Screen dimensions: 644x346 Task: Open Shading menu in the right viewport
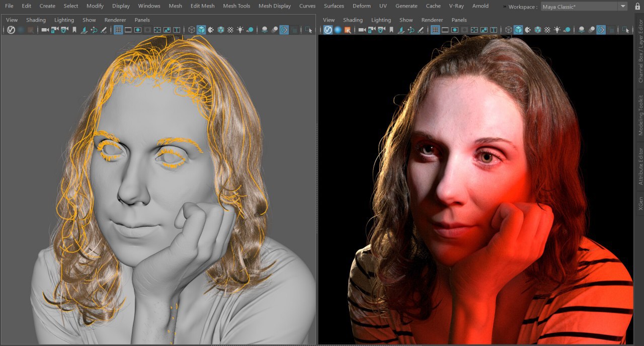[x=352, y=20]
